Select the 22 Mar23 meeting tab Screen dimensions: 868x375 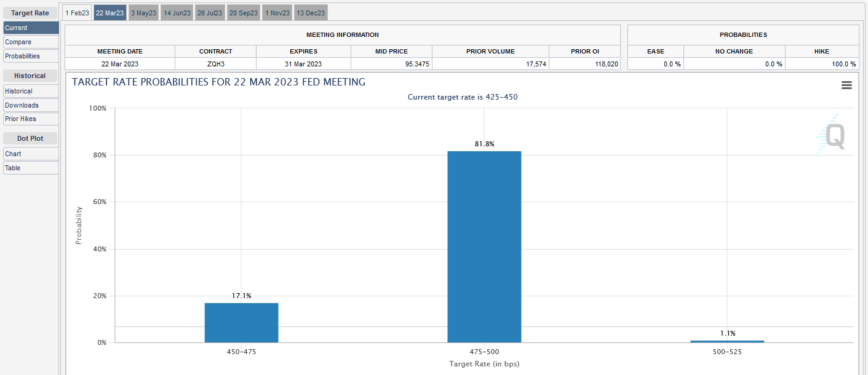coord(110,13)
